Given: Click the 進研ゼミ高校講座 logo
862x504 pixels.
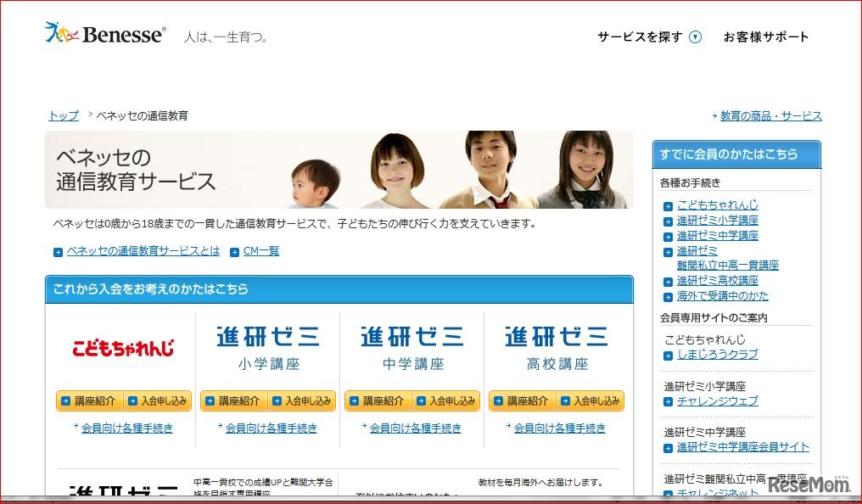Looking at the screenshot, I should [557, 344].
